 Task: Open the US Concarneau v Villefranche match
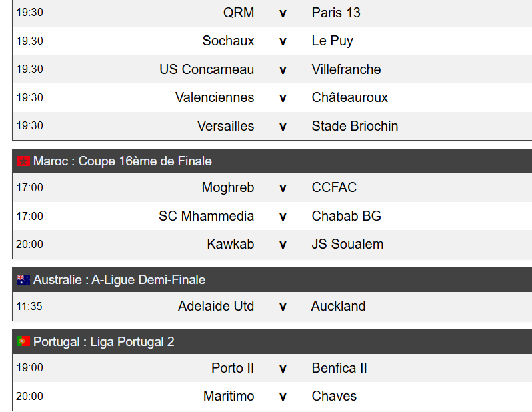pyautogui.click(x=272, y=69)
